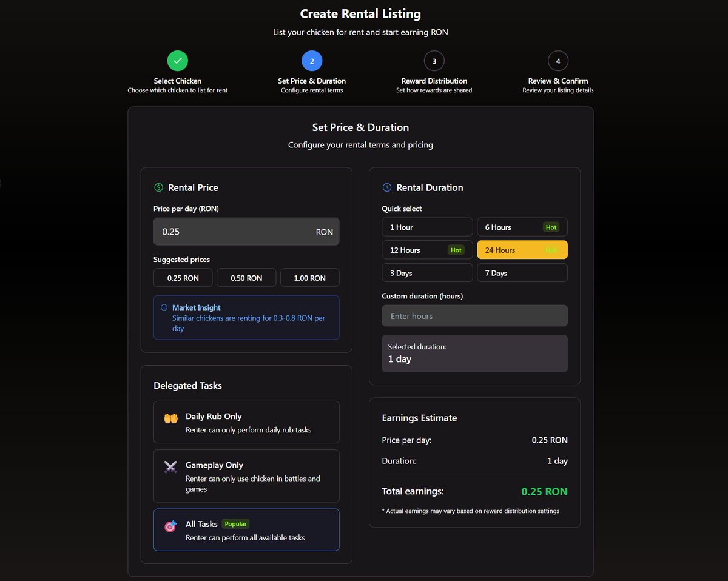Go to step 4 Review & Confirm circle
Image resolution: width=728 pixels, height=581 pixels.
[558, 61]
